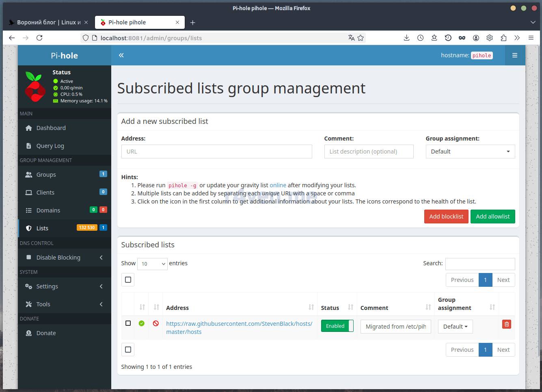
Task: Open the hamburger menu next to hostname
Action: click(515, 55)
